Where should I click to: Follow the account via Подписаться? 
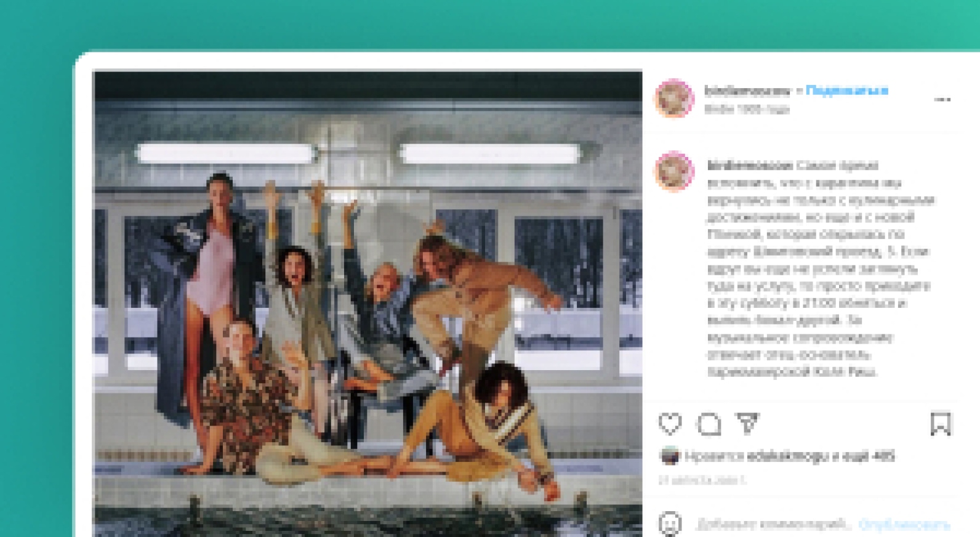point(846,91)
